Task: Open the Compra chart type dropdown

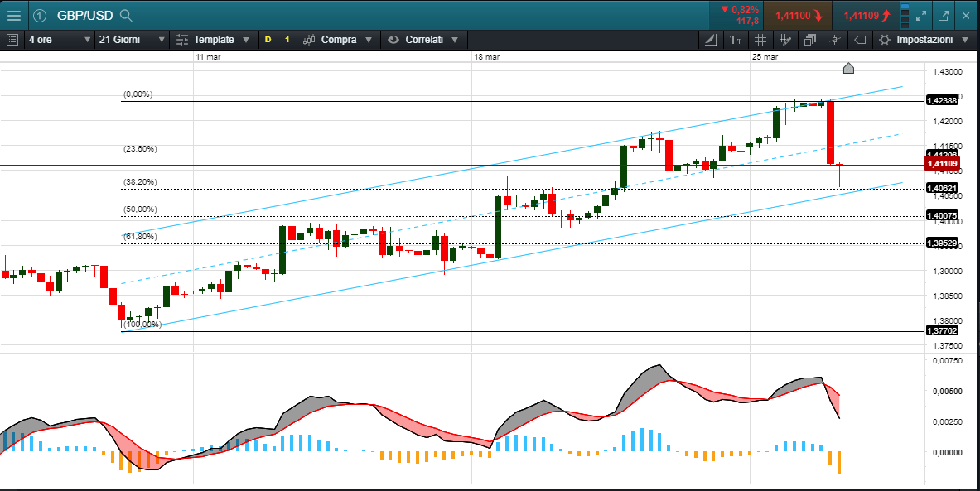Action: coord(337,40)
